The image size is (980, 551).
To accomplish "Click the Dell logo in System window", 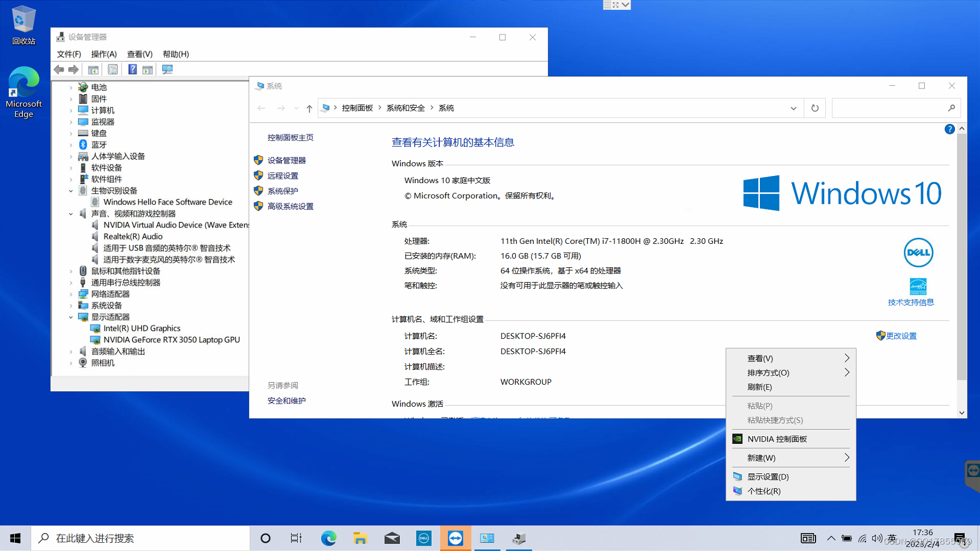I will coord(918,253).
